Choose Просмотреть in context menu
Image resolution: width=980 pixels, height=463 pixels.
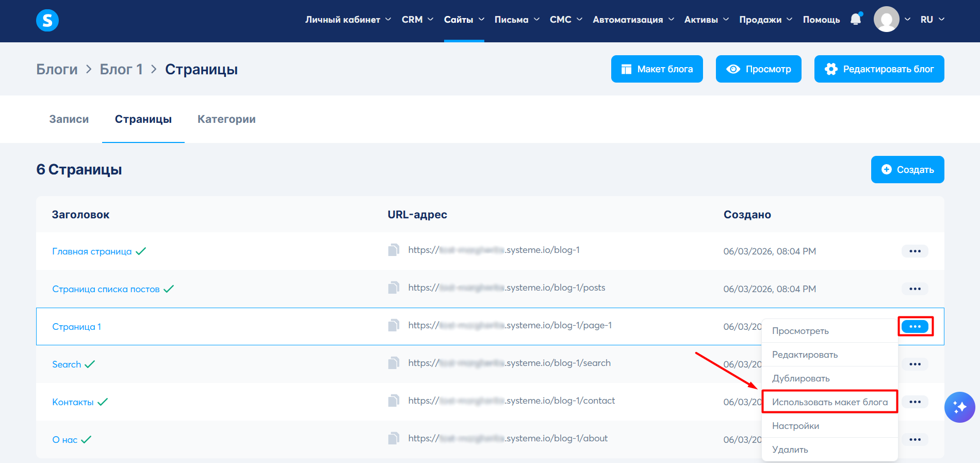click(x=829, y=331)
